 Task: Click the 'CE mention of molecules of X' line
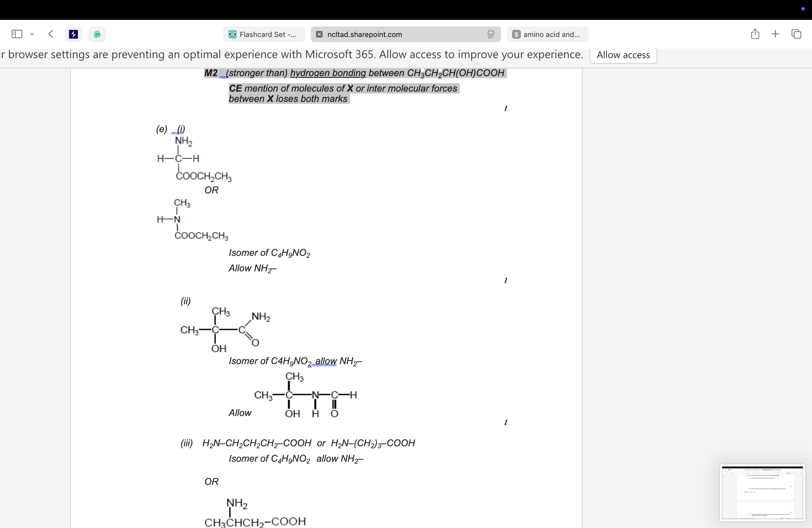343,88
